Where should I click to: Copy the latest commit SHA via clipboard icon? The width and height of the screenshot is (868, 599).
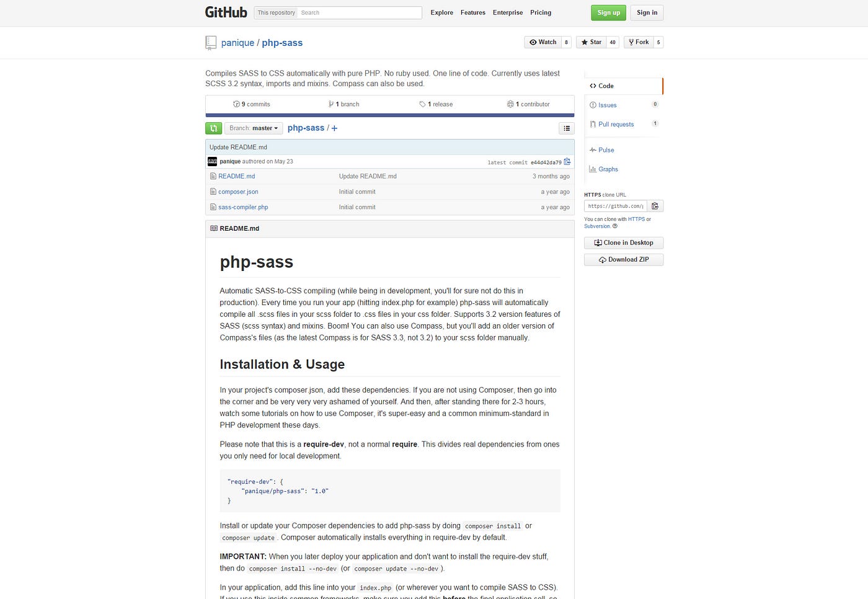(567, 162)
